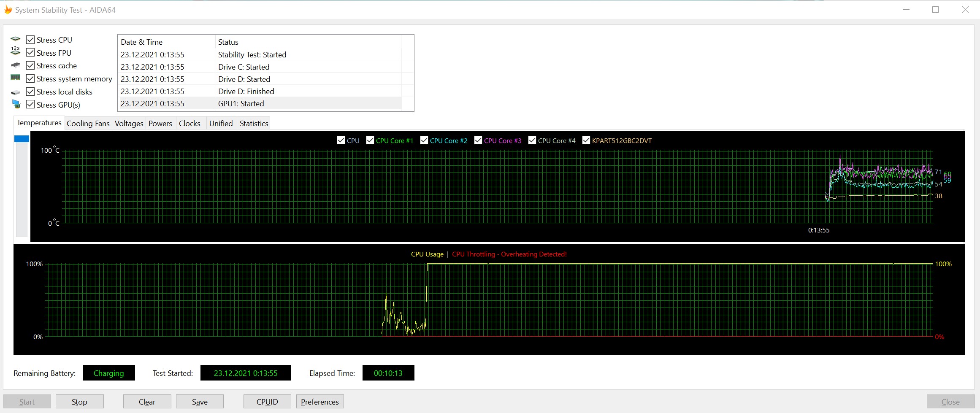The width and height of the screenshot is (980, 413).
Task: Click the blue temperature graph scale slider
Action: 22,139
